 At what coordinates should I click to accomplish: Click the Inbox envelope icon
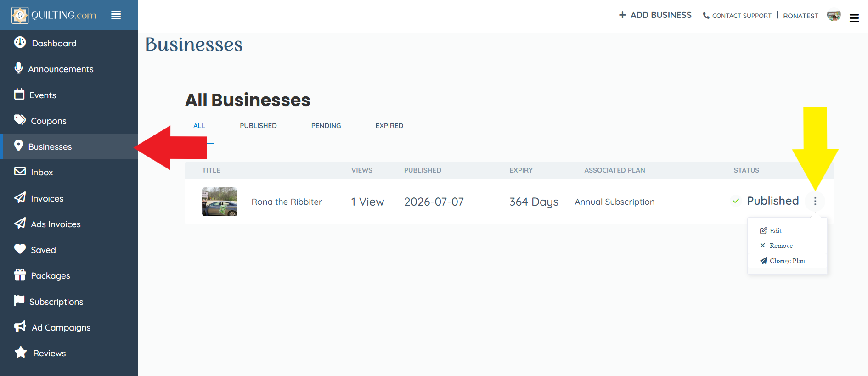(x=20, y=171)
